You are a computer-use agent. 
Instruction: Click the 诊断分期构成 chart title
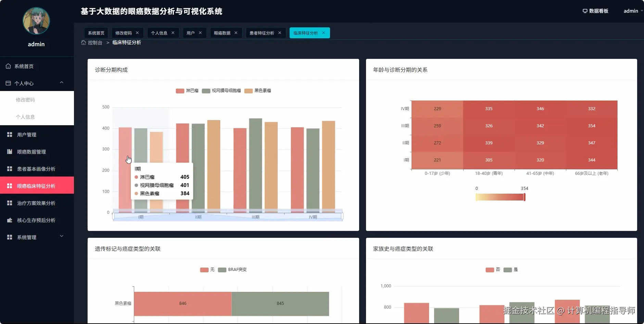tap(111, 70)
